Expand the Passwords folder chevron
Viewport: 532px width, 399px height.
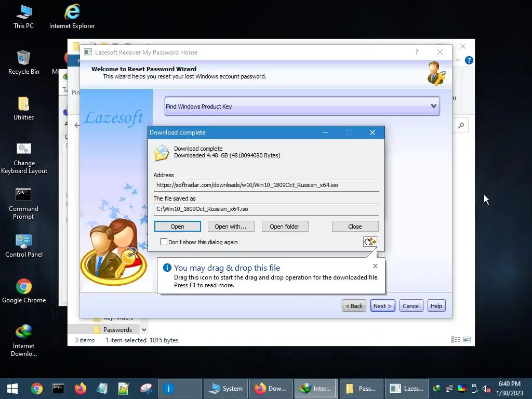[x=144, y=330]
